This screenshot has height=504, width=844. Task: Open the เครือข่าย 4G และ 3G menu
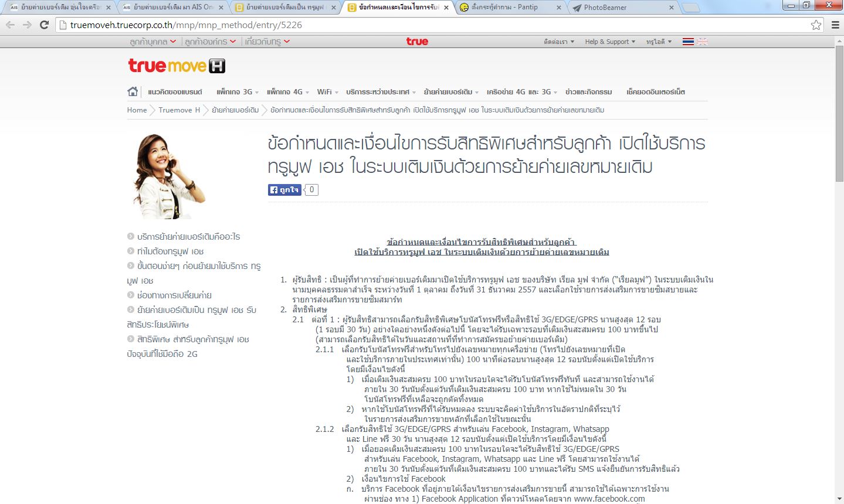521,92
